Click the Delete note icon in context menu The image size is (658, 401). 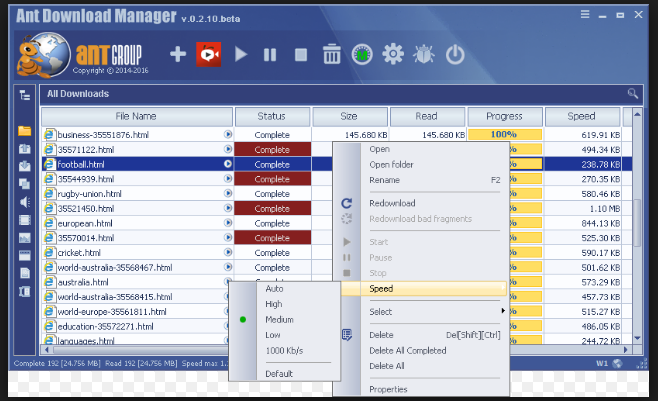coord(347,335)
